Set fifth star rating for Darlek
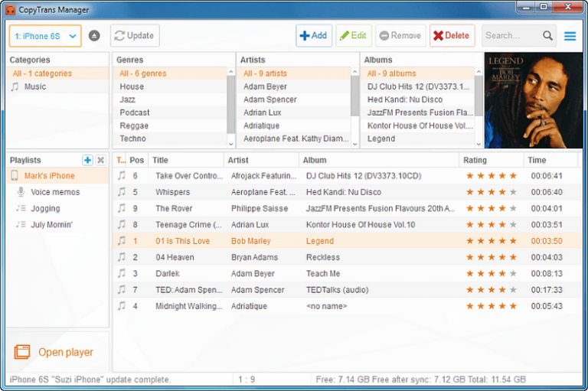Screen dimensions: 588x391 514,273
